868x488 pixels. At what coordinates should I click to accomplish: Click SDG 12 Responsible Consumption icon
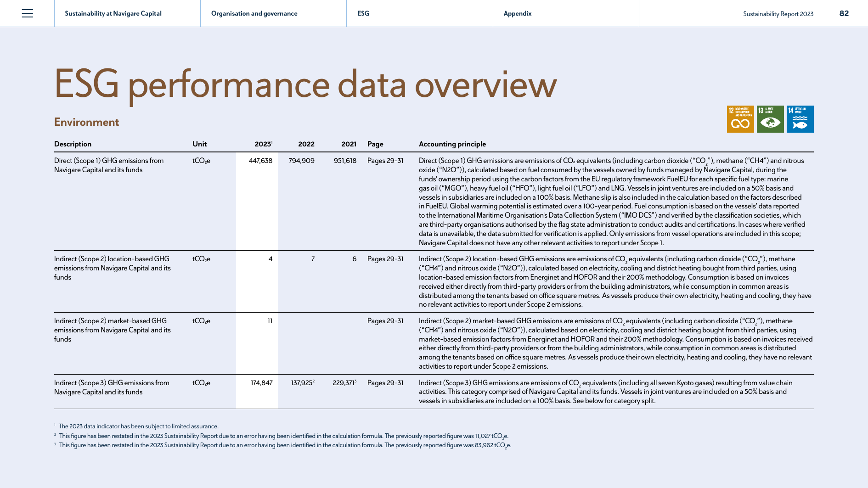pos(740,119)
